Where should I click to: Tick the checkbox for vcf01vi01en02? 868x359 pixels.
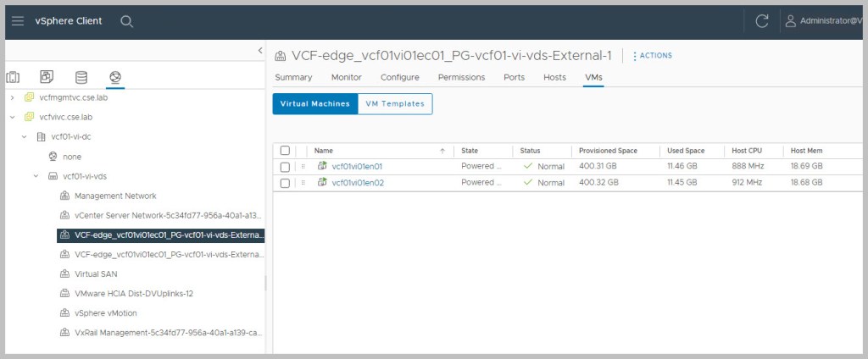coord(285,182)
